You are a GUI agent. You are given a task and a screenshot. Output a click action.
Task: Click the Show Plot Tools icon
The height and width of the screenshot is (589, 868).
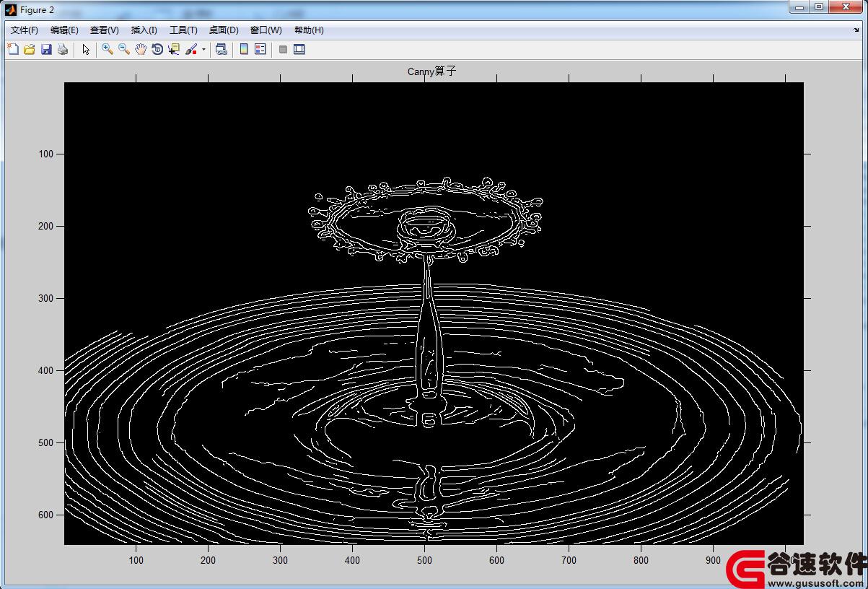299,49
